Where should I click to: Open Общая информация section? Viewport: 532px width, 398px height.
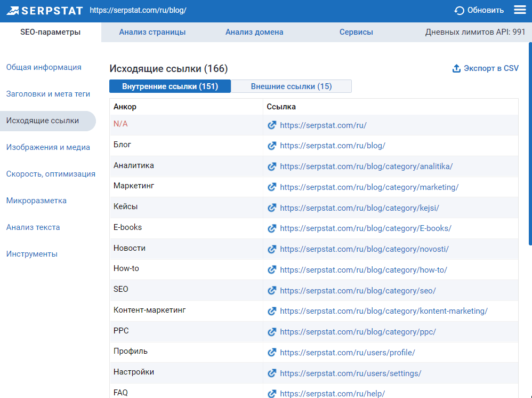click(x=44, y=67)
